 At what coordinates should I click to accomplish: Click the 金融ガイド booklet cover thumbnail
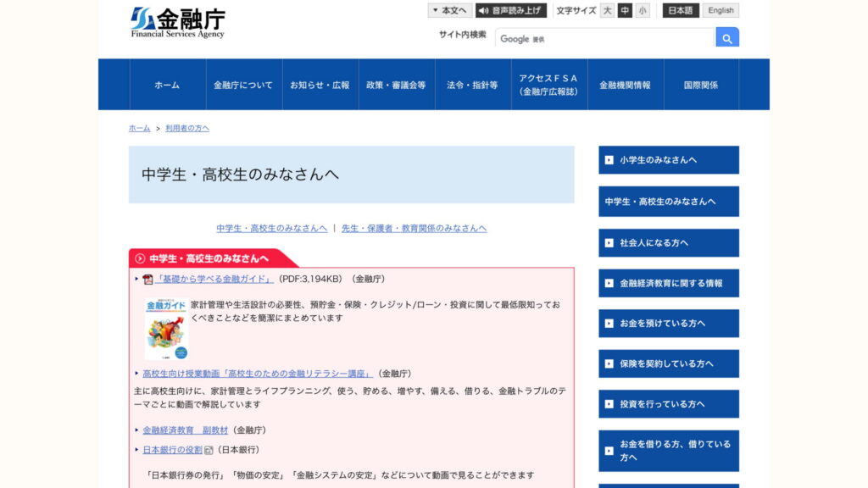pos(165,330)
